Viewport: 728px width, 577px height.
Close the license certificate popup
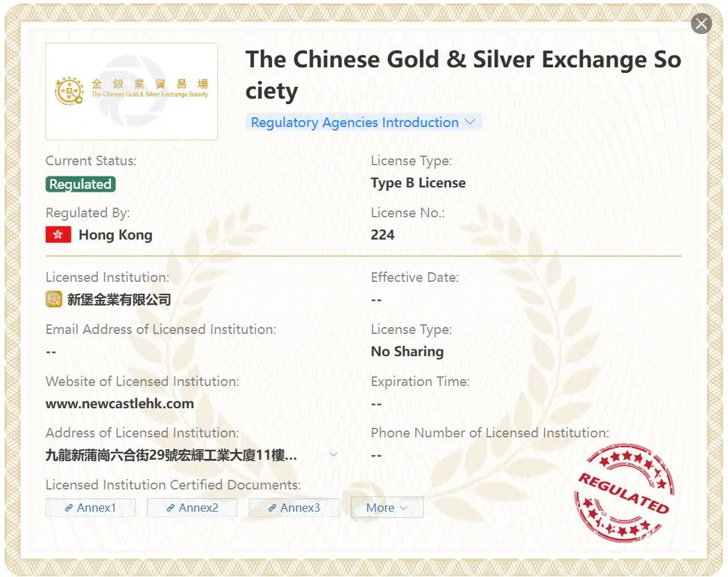(701, 24)
